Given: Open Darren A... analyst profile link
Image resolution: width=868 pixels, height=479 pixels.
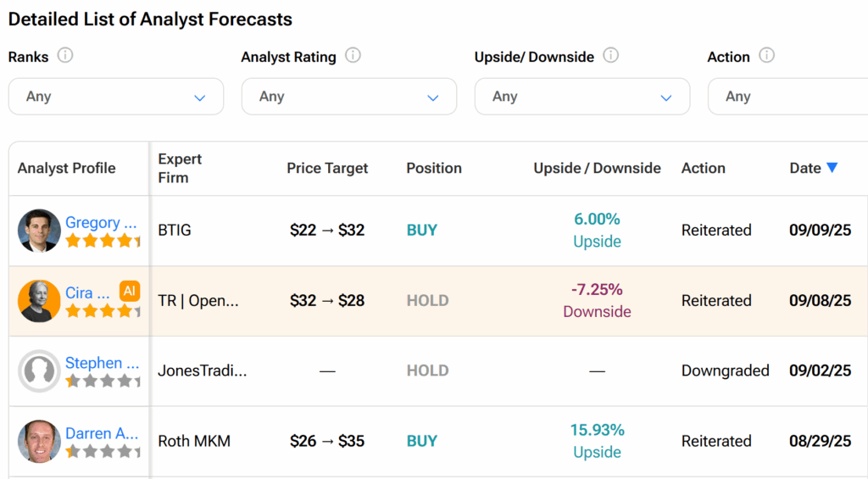Looking at the screenshot, I should (x=102, y=433).
